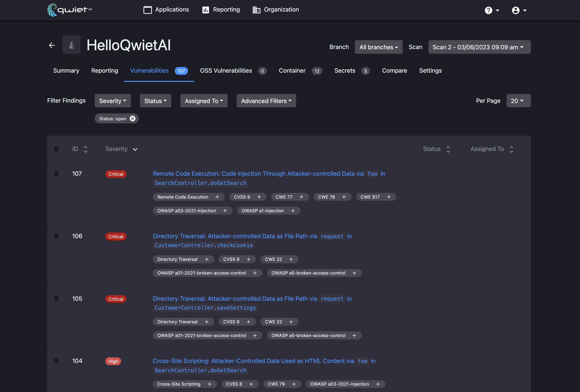Click plus on CWE 917 tag
Viewport: 580px width, 392px height.
click(x=389, y=197)
